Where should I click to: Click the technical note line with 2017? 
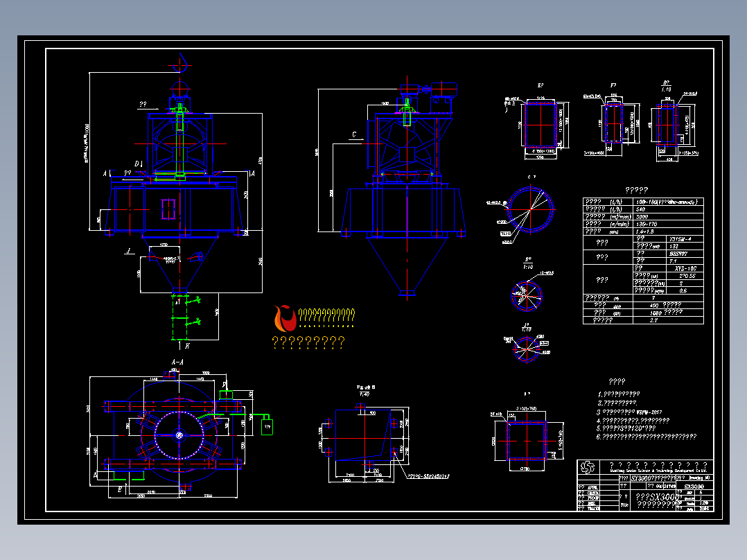click(630, 412)
